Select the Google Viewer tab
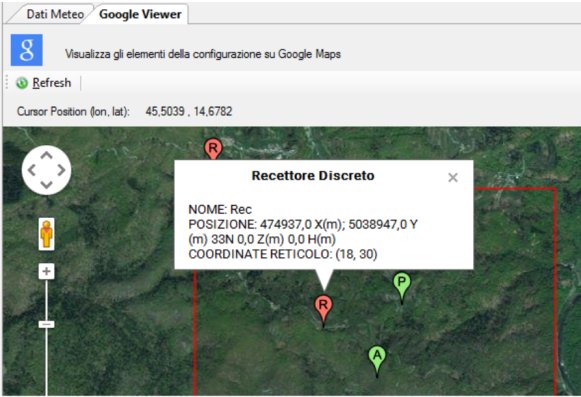 140,14
